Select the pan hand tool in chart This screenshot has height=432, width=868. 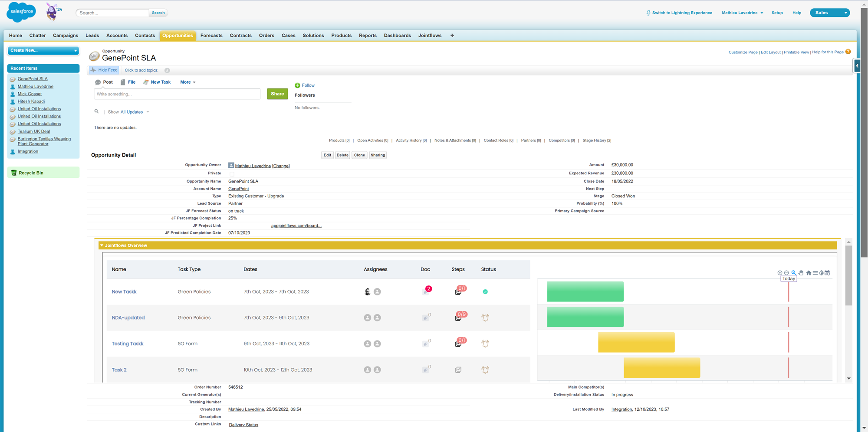pos(801,273)
